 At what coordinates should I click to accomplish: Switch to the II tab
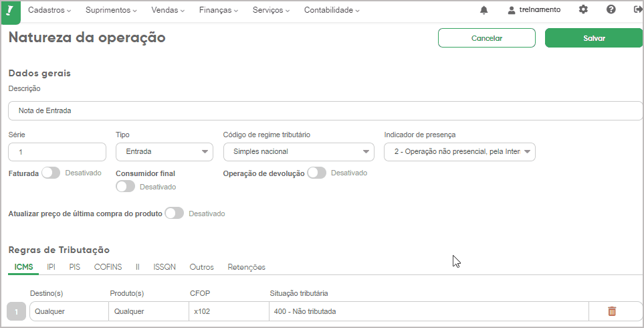click(x=138, y=267)
